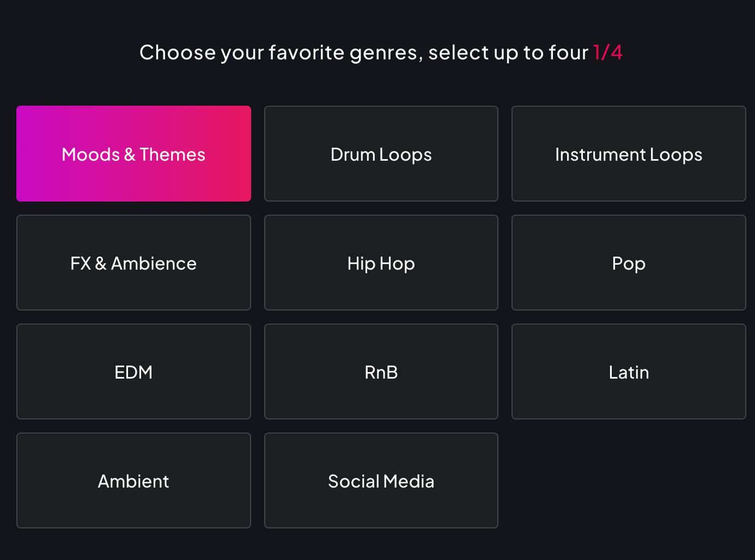Select the Latin genre

(x=629, y=372)
